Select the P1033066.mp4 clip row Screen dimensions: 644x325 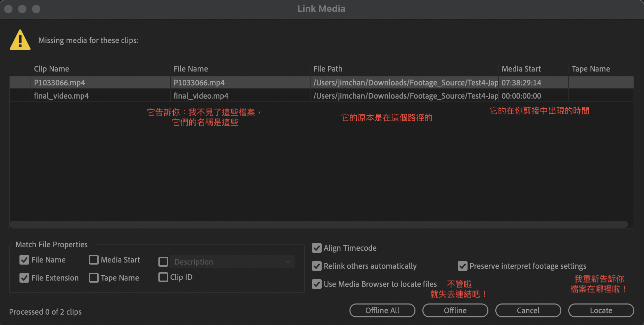[101, 83]
